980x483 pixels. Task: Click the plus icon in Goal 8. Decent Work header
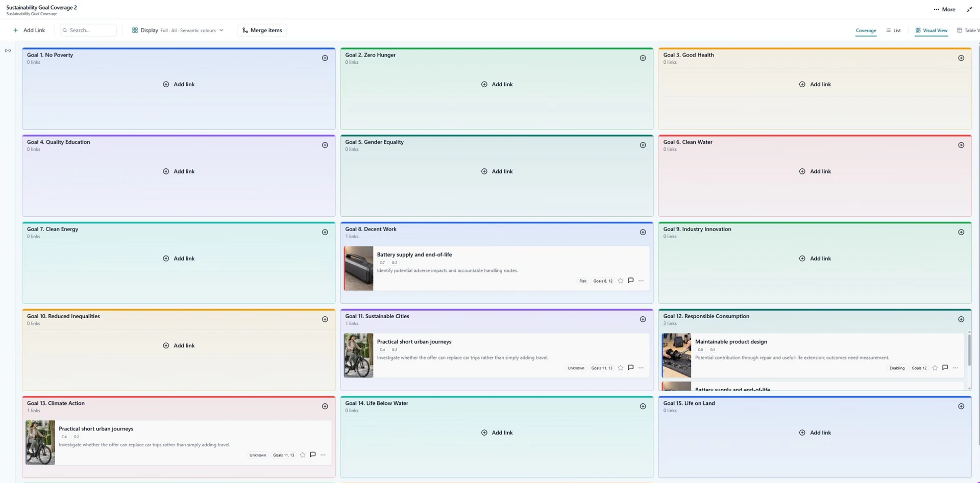[643, 232]
